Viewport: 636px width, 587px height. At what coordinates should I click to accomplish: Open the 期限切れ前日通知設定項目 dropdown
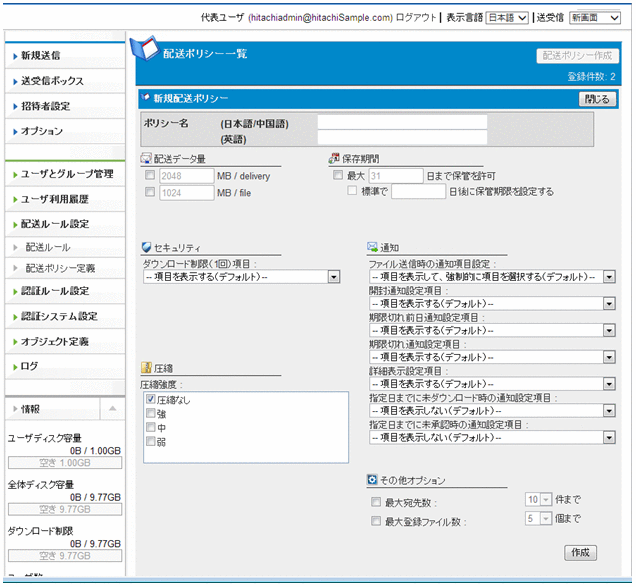point(492,330)
